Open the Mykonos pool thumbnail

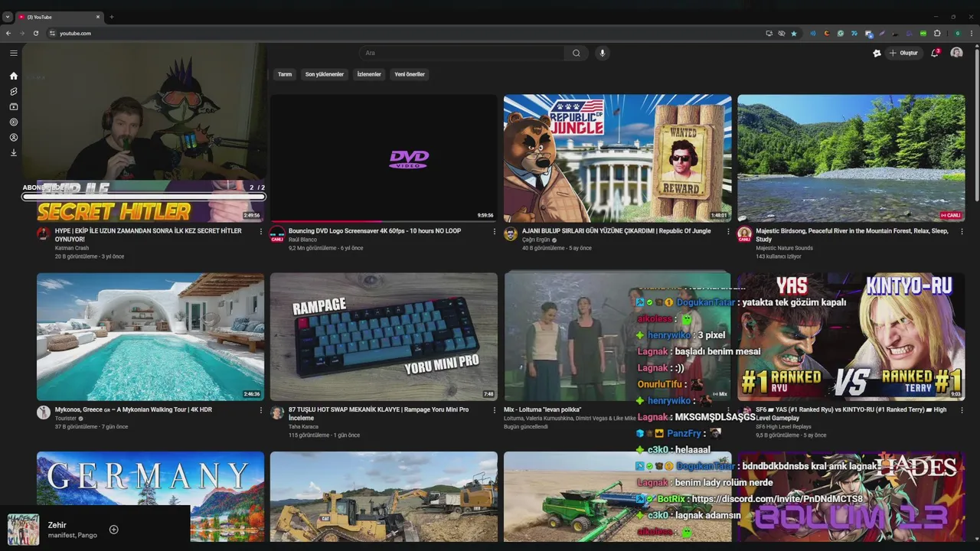[150, 337]
